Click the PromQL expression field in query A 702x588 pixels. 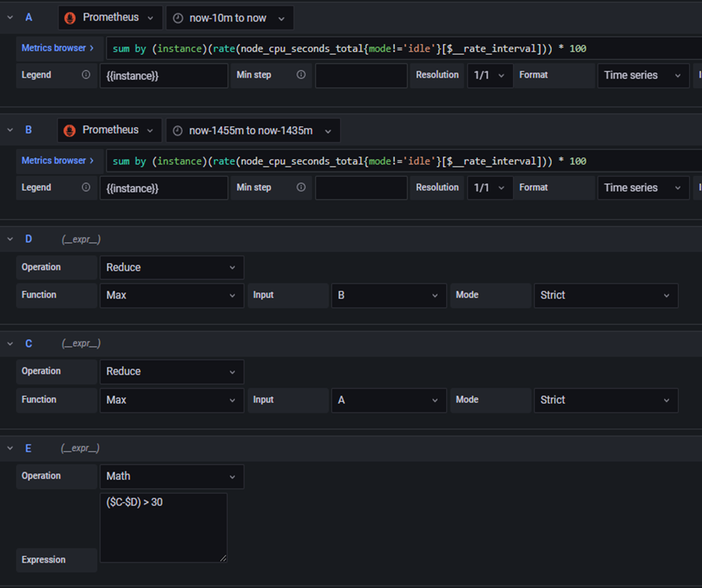point(404,49)
